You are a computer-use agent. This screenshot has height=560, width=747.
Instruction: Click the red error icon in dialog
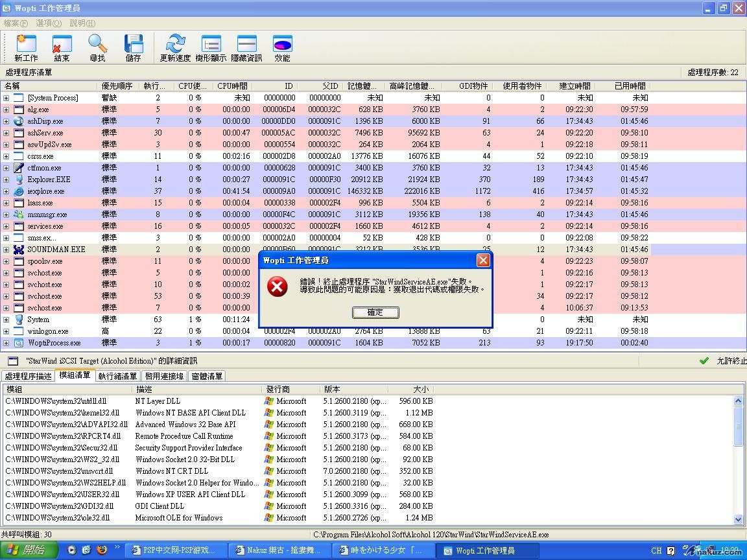click(278, 286)
